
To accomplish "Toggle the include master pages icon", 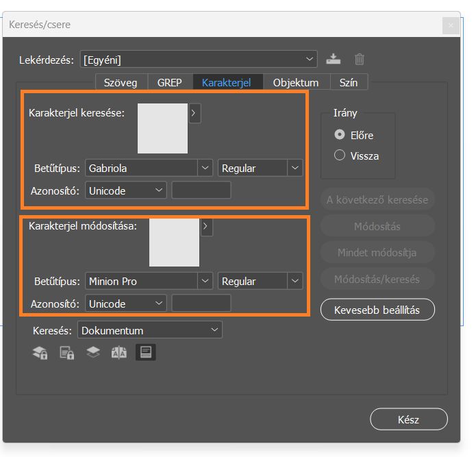I will (119, 353).
